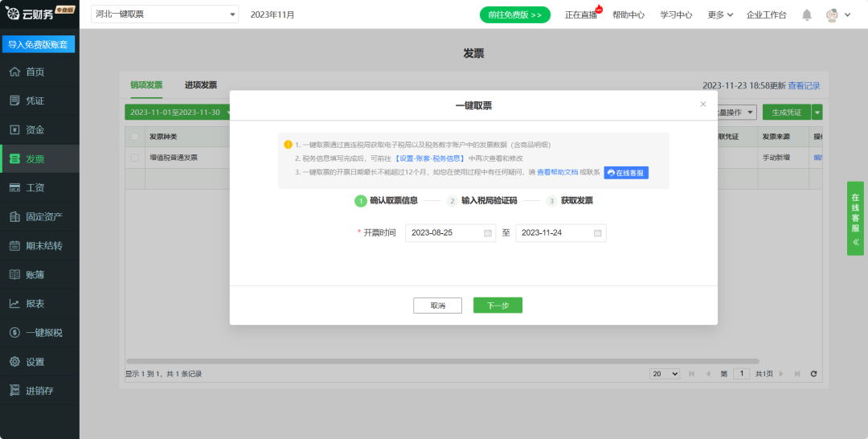This screenshot has width=868, height=439.
Task: Open the 查看帮助文档 link
Action: [558, 173]
